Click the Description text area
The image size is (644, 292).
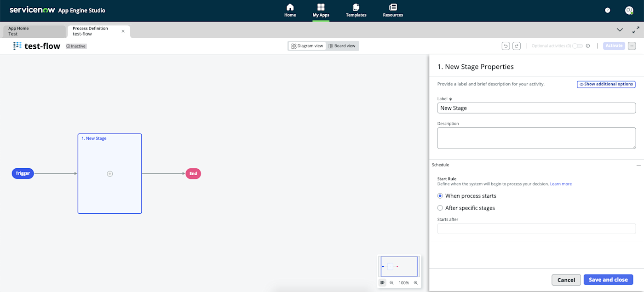pos(536,138)
